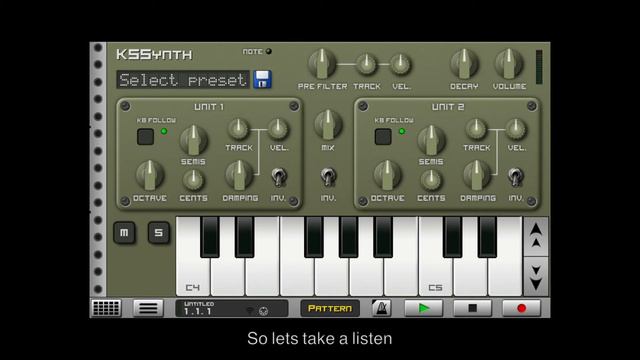Click the Unit 2 Vel. knob
This screenshot has width=640, height=360.
(x=516, y=129)
